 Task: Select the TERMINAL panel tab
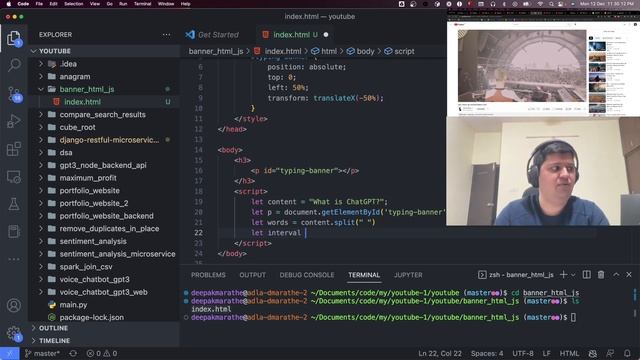(x=364, y=275)
